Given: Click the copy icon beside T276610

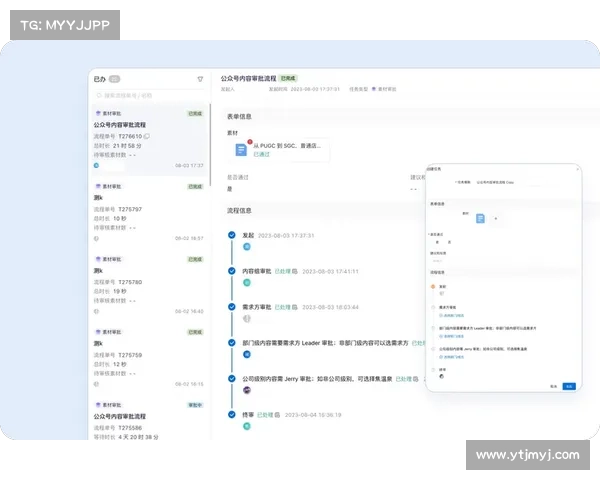Looking at the screenshot, I should tap(147, 136).
